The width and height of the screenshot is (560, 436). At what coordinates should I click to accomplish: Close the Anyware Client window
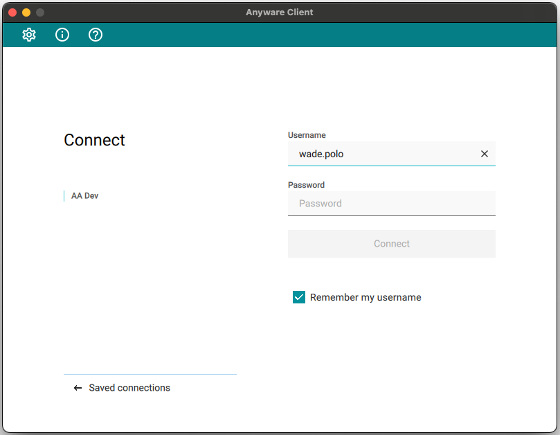12,12
